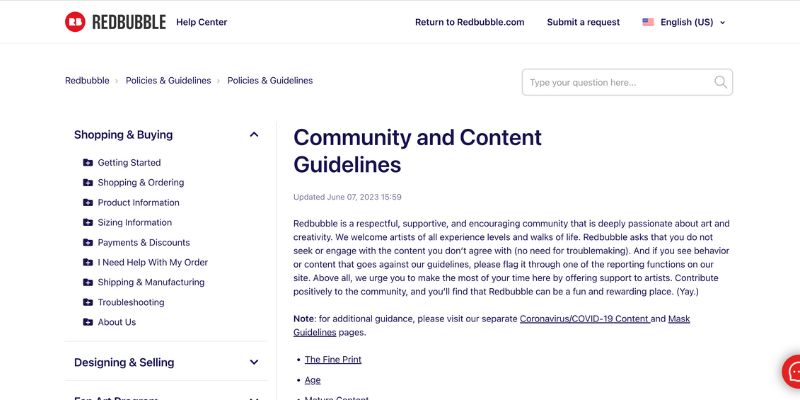Open Shopping & Ordering category

[x=141, y=183]
